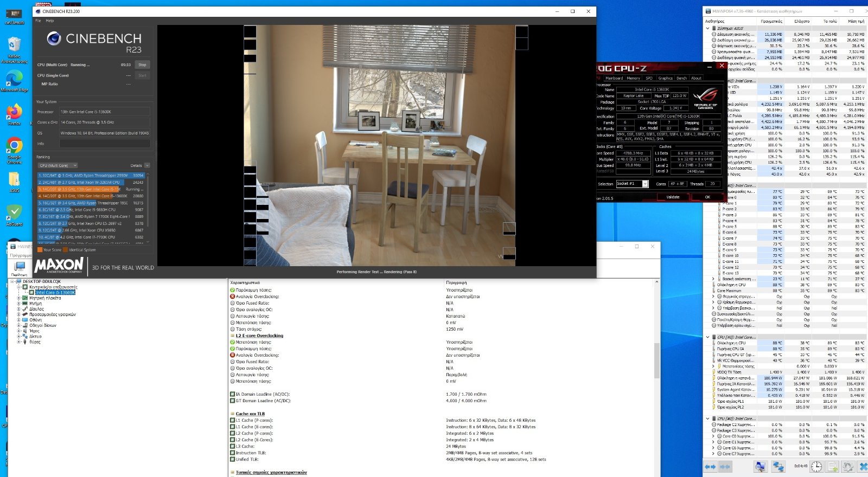Image resolution: width=868 pixels, height=477 pixels.
Task: Select the Μνήμη memory node
Action: click(x=36, y=304)
